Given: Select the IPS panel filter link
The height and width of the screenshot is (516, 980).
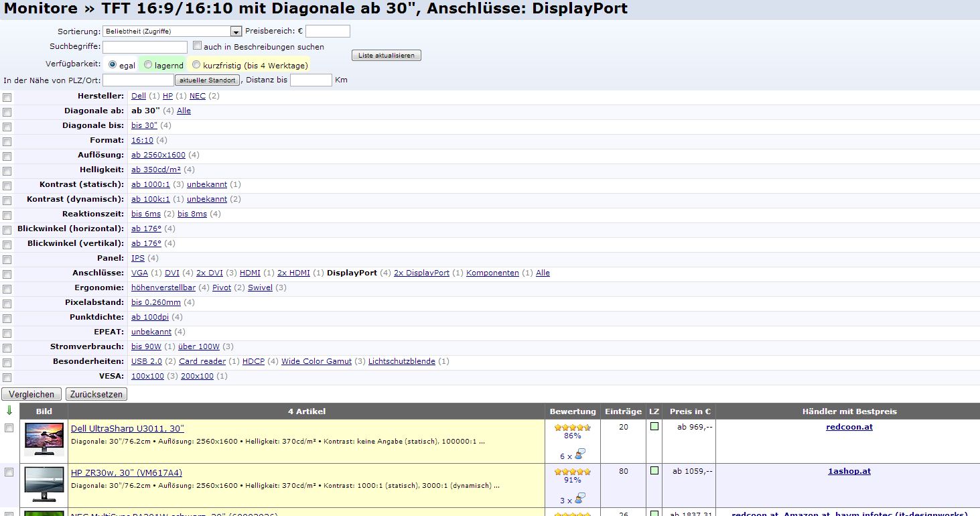Looking at the screenshot, I should (138, 258).
